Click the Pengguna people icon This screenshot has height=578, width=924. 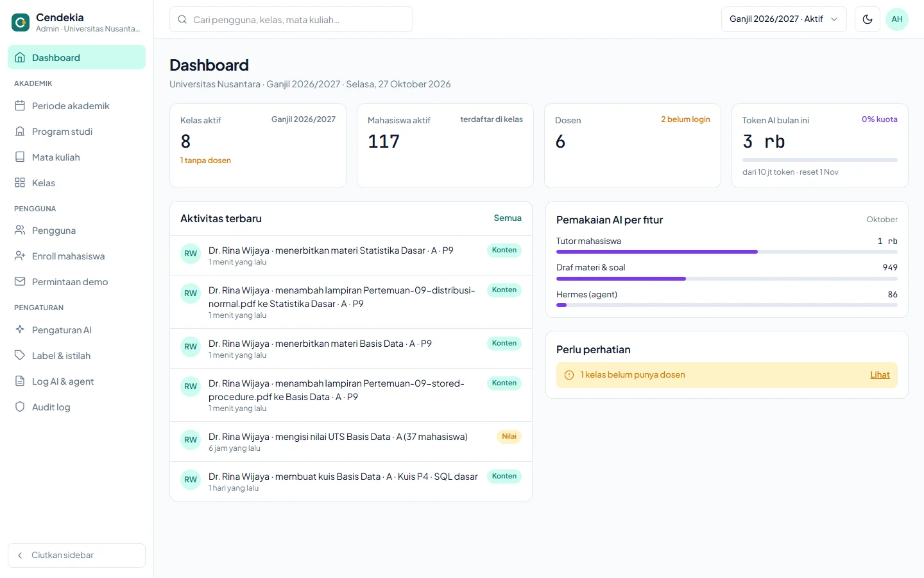[20, 230]
